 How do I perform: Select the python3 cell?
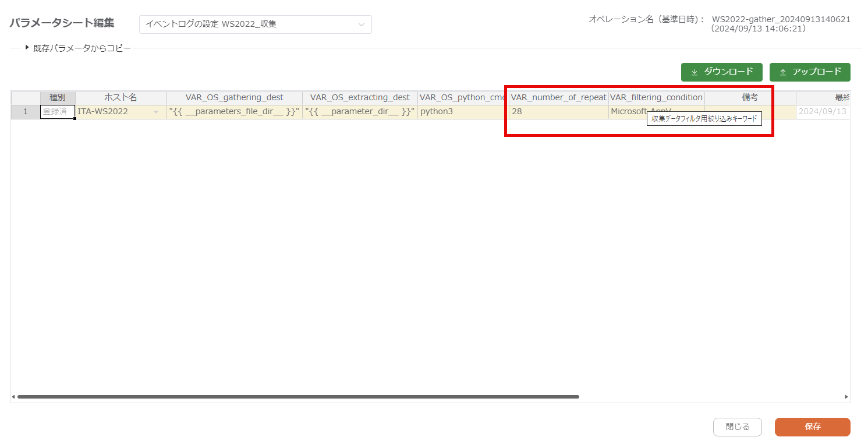click(x=463, y=111)
